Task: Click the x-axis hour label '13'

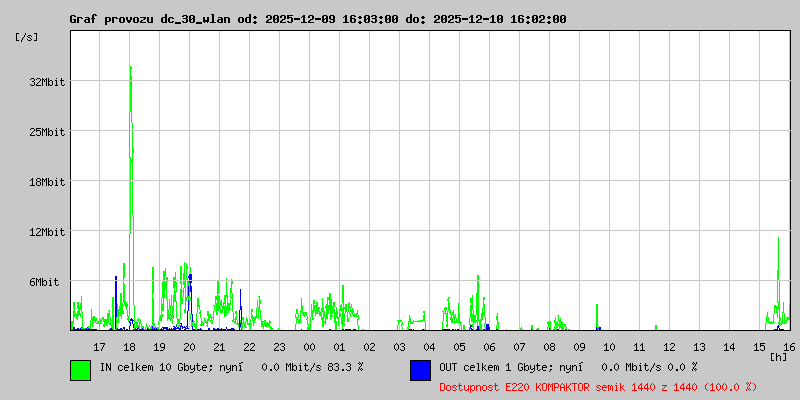Action: (x=699, y=347)
